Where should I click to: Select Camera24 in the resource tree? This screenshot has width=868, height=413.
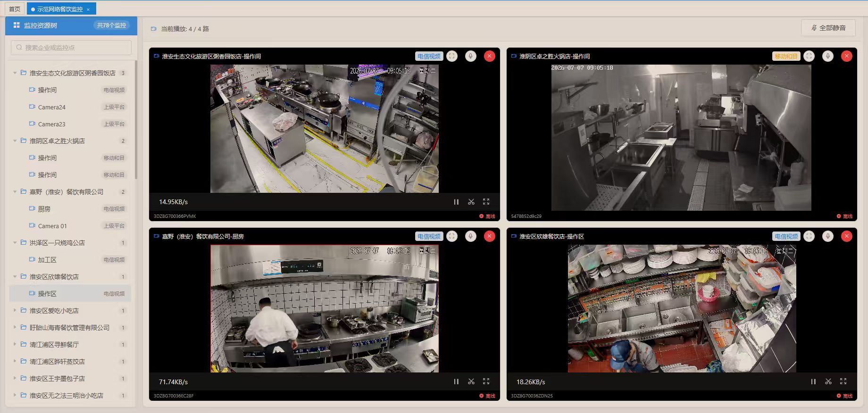[70, 107]
